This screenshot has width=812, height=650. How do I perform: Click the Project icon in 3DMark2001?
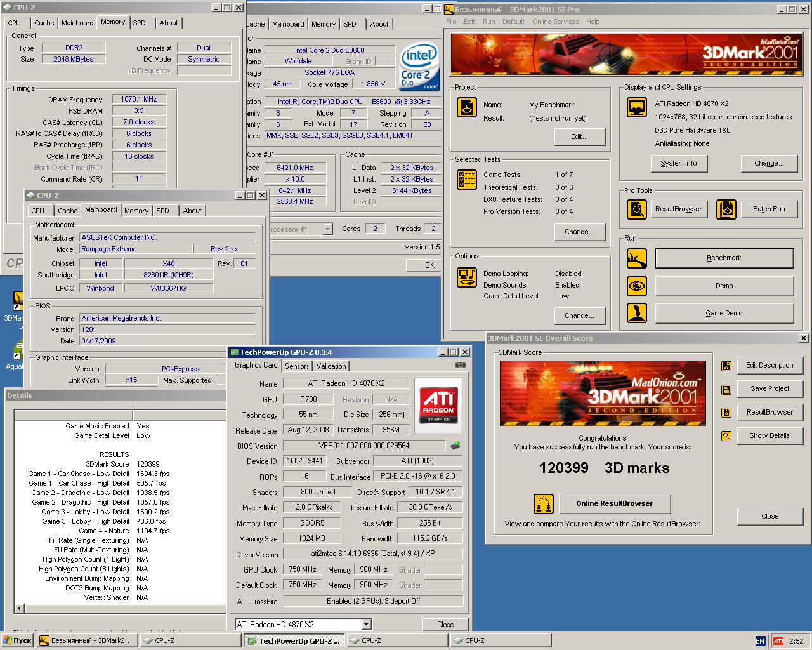[x=467, y=107]
